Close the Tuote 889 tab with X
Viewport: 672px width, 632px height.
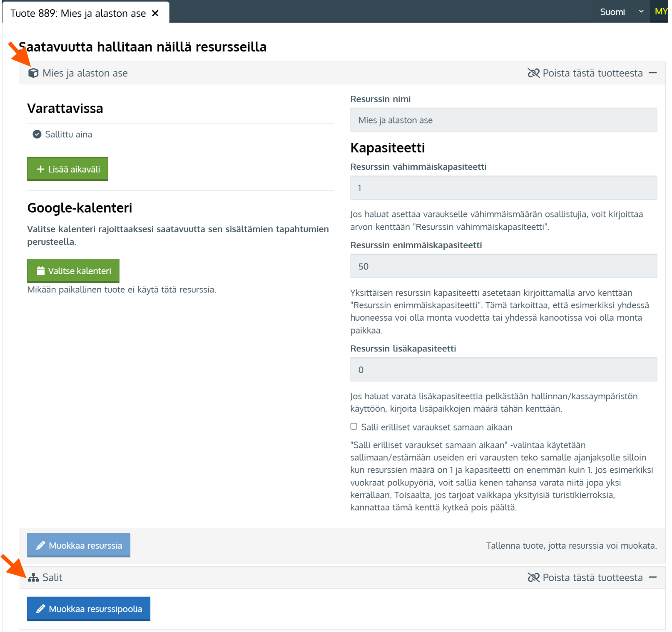point(155,13)
